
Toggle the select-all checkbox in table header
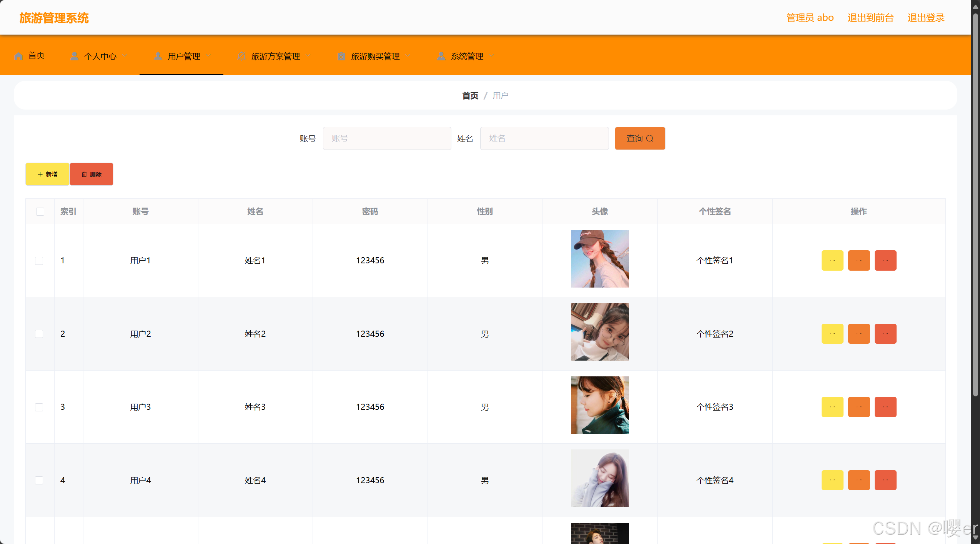point(40,211)
